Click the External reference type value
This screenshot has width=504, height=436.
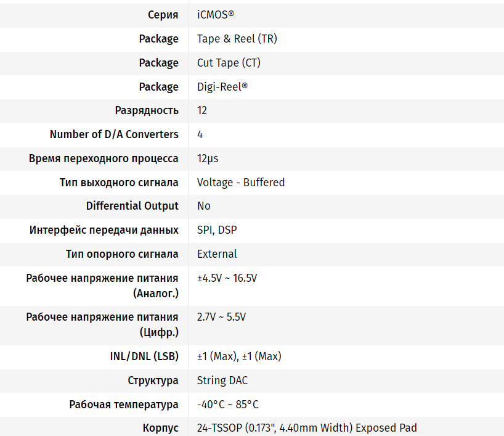(217, 254)
